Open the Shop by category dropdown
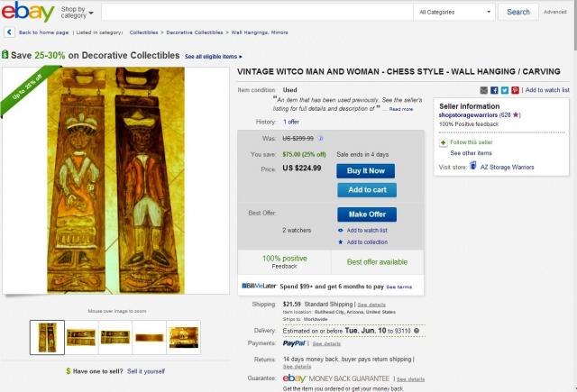Screen dimensions: 577x392 point(77,12)
